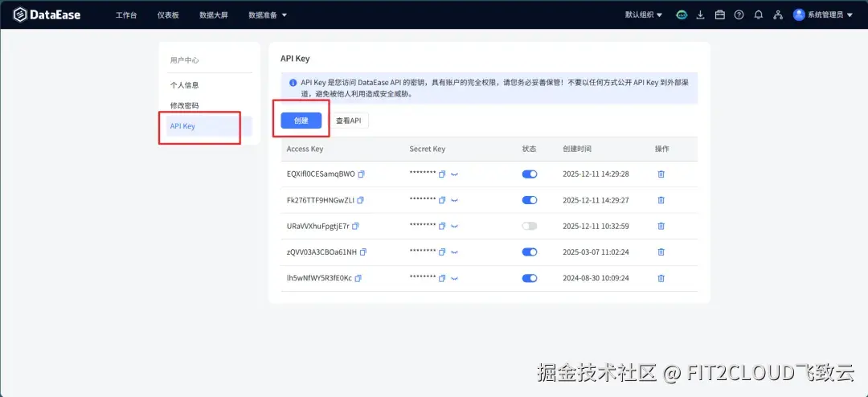The height and width of the screenshot is (397, 868).
Task: Click timestamp 2025-03-07 11:02:24
Action: pyautogui.click(x=596, y=252)
